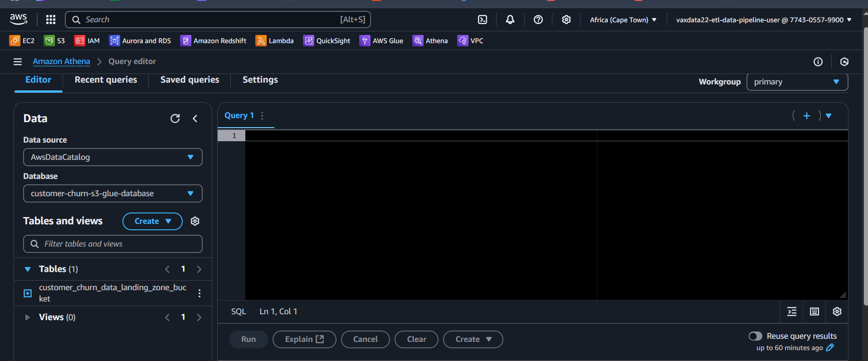Edit reuse query results time
The image size is (868, 361).
(x=830, y=347)
